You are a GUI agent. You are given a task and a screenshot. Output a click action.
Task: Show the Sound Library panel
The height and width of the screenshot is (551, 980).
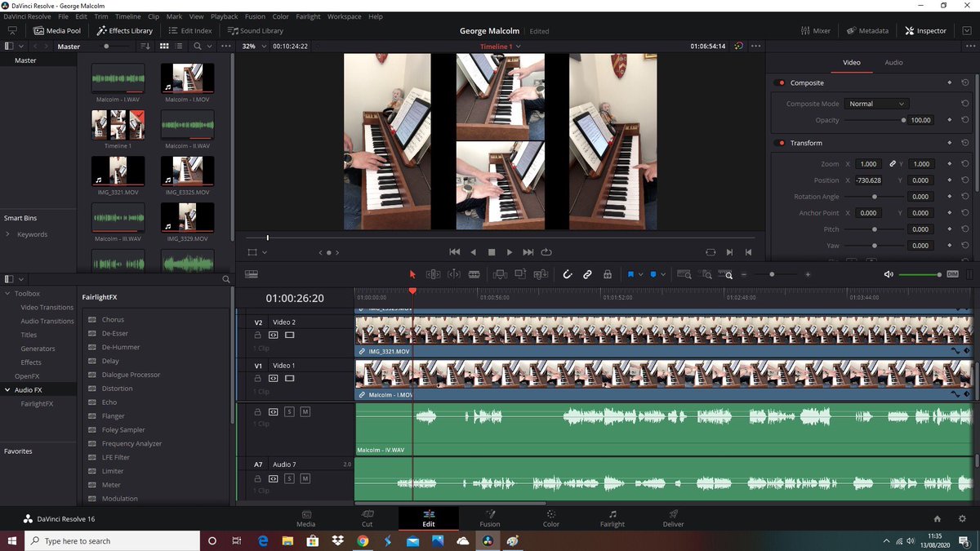(256, 30)
